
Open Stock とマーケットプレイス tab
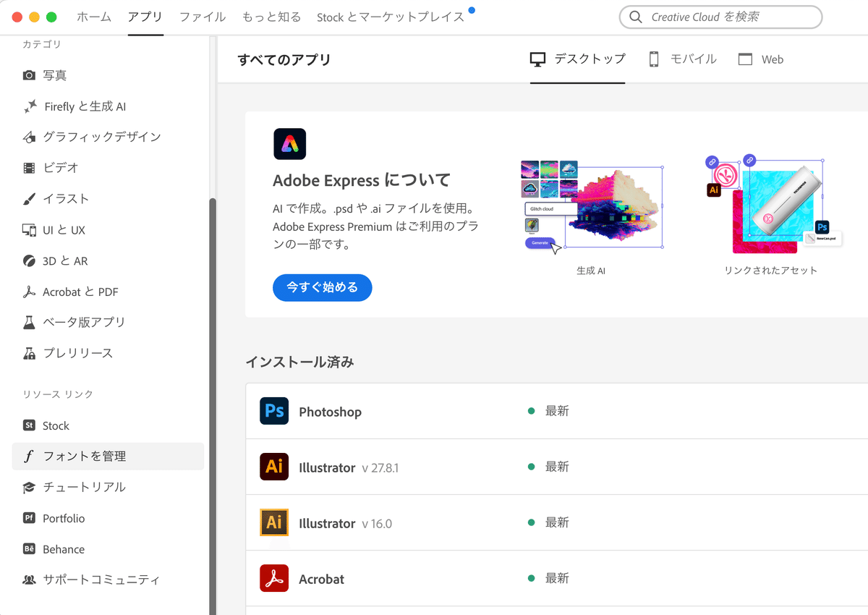point(391,17)
